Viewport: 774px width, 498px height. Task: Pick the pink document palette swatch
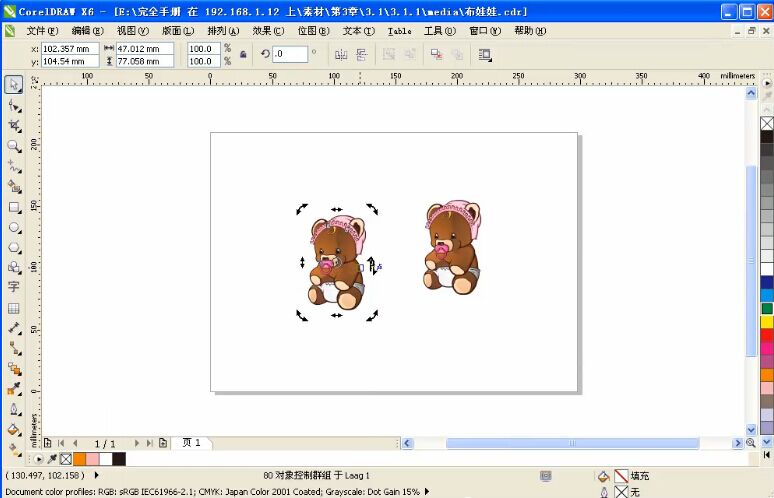coord(93,459)
